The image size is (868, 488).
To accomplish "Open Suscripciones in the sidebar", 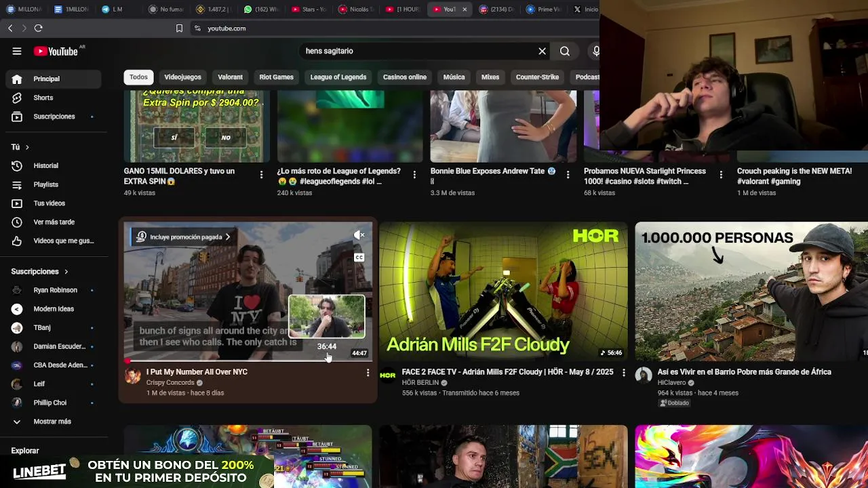I will pyautogui.click(x=53, y=117).
